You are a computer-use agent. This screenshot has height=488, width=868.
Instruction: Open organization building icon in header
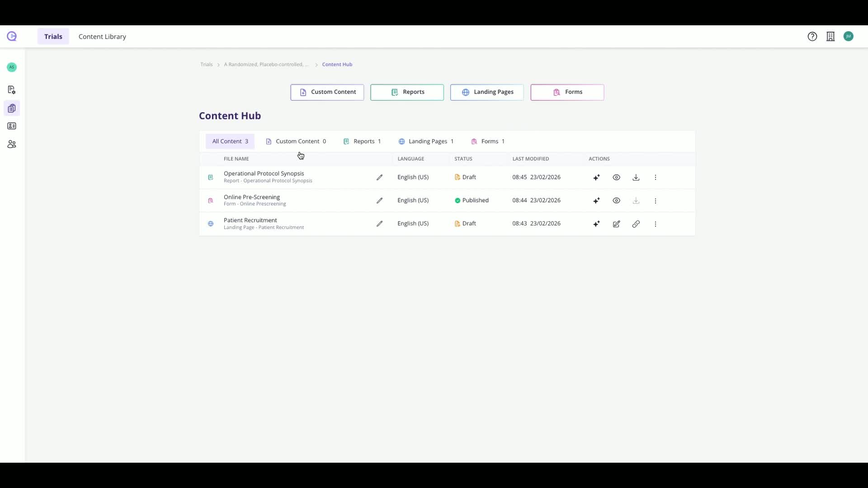(830, 37)
